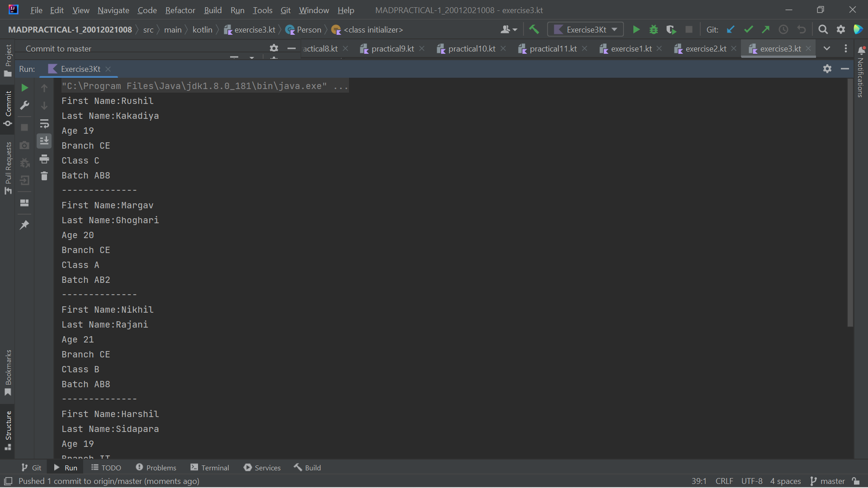Toggle the Project side panel
Image resolution: width=868 pixels, height=488 pixels.
(x=8, y=61)
